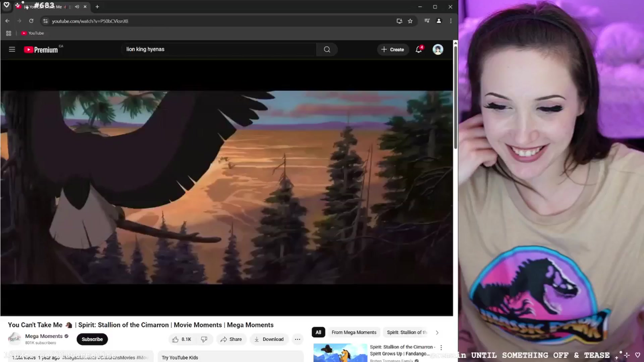Open the media control icon in toolbar
The image size is (644, 362).
pyautogui.click(x=427, y=21)
